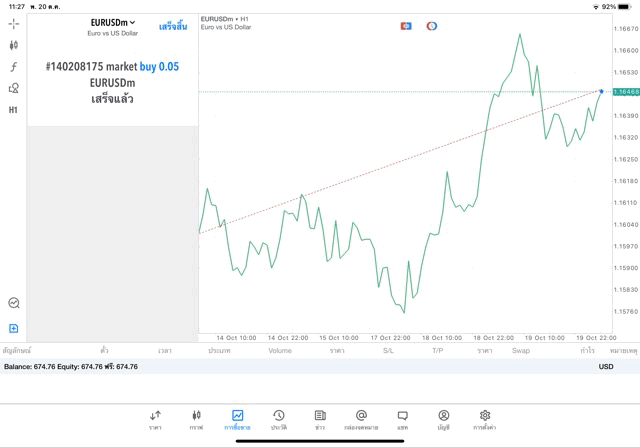Open the ราคา quotes tab

pyautogui.click(x=155, y=419)
